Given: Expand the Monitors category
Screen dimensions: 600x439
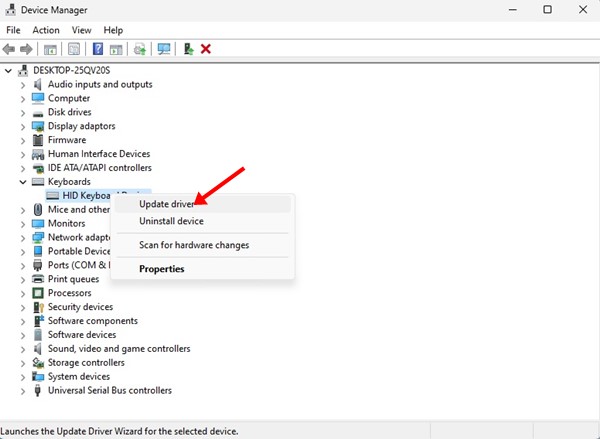Looking at the screenshot, I should pos(23,224).
